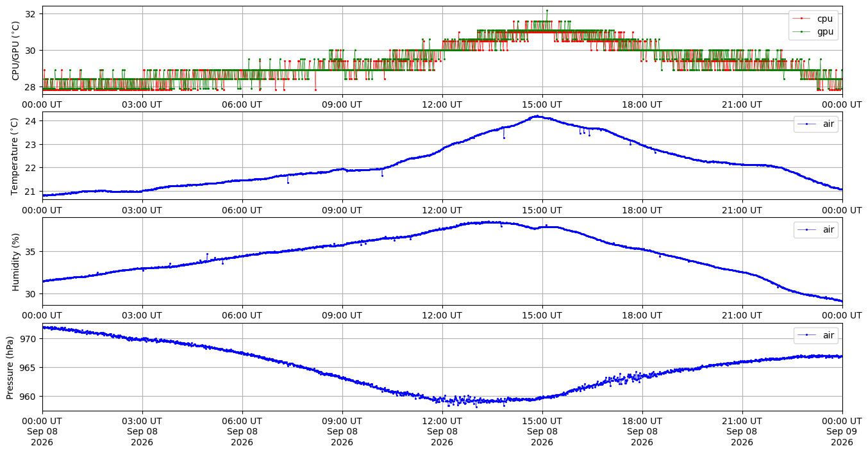
Task: Click the air legend in Pressure plot
Action: coord(816,335)
